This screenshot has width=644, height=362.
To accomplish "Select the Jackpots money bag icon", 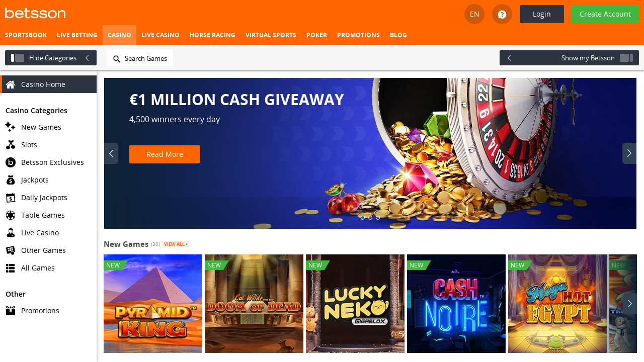I will pos(10,180).
